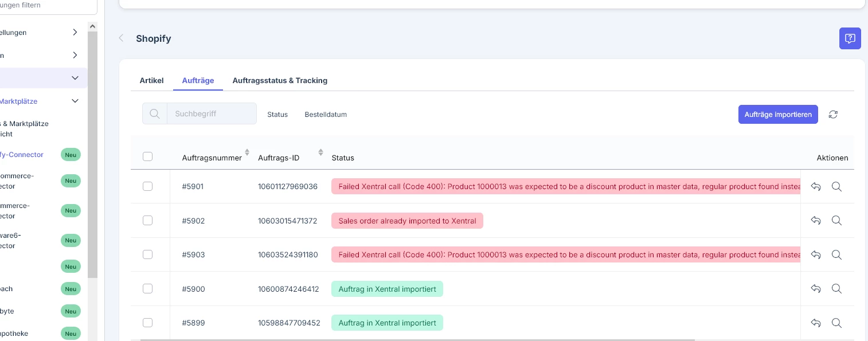The height and width of the screenshot is (341, 868).
Task: Click the failed status badge for #5903
Action: (x=566, y=254)
